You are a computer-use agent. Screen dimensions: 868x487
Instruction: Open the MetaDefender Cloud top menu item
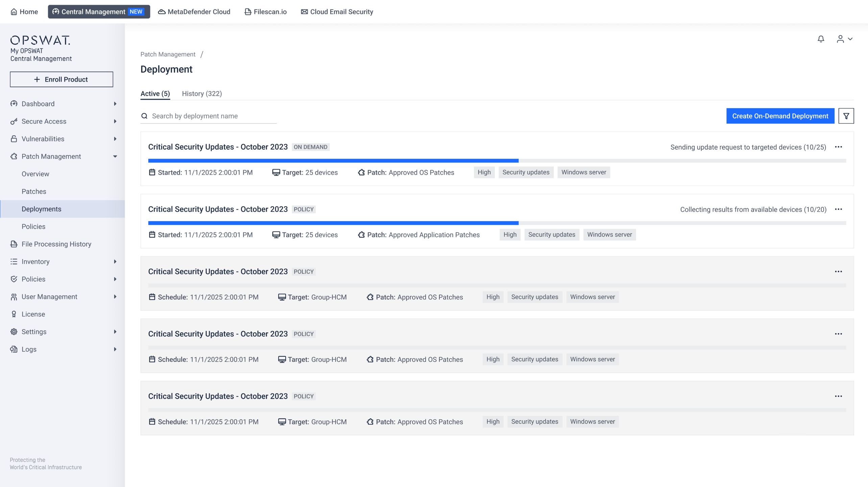click(194, 12)
